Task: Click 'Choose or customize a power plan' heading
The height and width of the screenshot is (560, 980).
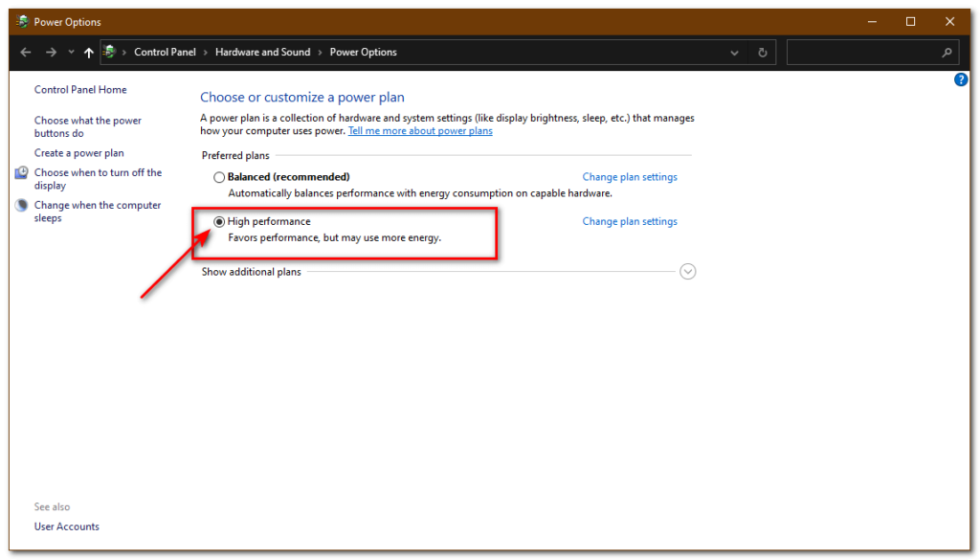Action: click(x=301, y=98)
